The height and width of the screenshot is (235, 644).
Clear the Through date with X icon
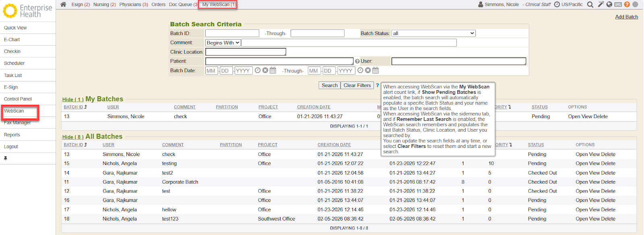point(368,71)
